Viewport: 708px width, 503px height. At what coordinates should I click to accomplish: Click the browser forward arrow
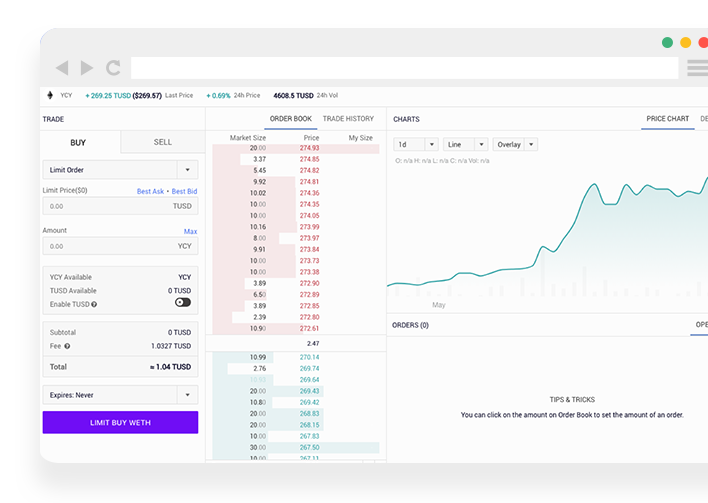pos(87,68)
